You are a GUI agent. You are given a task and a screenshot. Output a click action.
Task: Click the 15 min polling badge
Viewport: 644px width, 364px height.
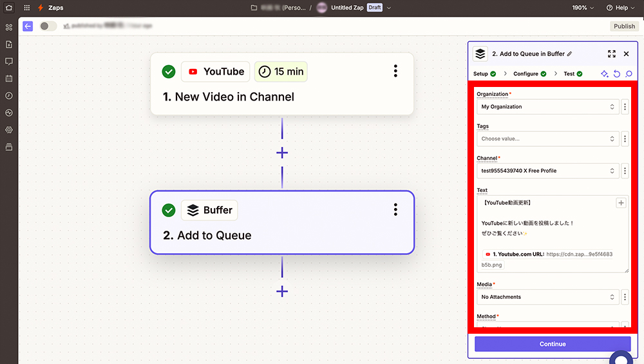pos(281,72)
